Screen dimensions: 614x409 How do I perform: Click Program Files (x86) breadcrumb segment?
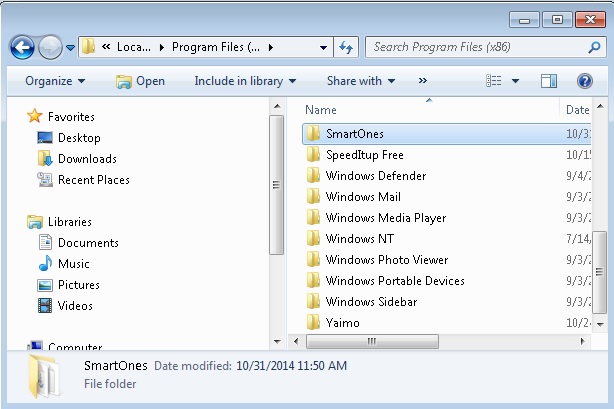216,47
